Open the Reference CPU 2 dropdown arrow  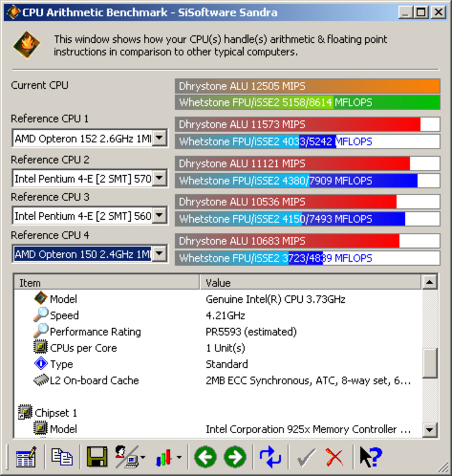click(159, 178)
